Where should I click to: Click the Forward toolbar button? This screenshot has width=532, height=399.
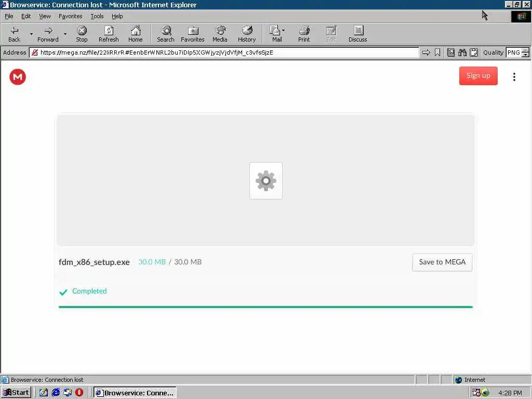coord(48,34)
